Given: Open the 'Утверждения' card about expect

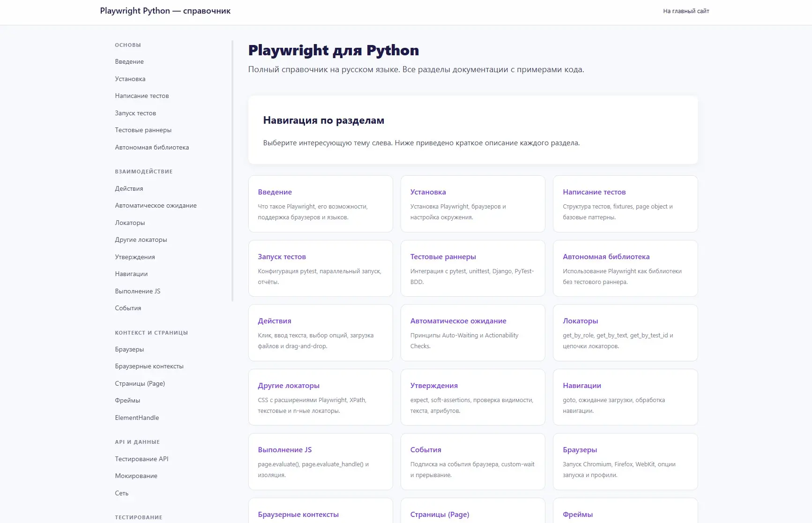Looking at the screenshot, I should point(473,397).
